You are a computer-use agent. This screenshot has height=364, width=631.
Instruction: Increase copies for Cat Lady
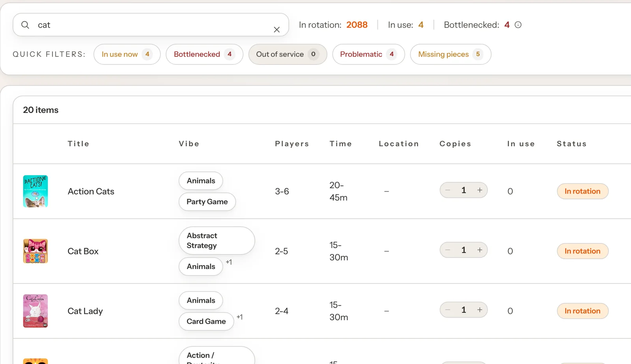click(x=480, y=310)
